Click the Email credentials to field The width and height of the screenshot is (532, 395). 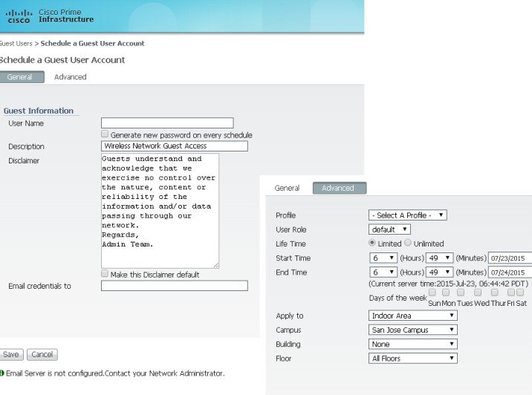pyautogui.click(x=175, y=286)
